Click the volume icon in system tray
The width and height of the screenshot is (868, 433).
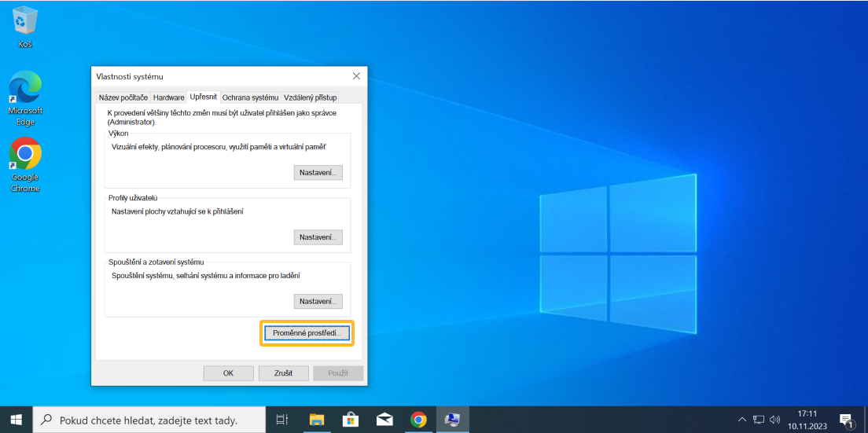774,420
